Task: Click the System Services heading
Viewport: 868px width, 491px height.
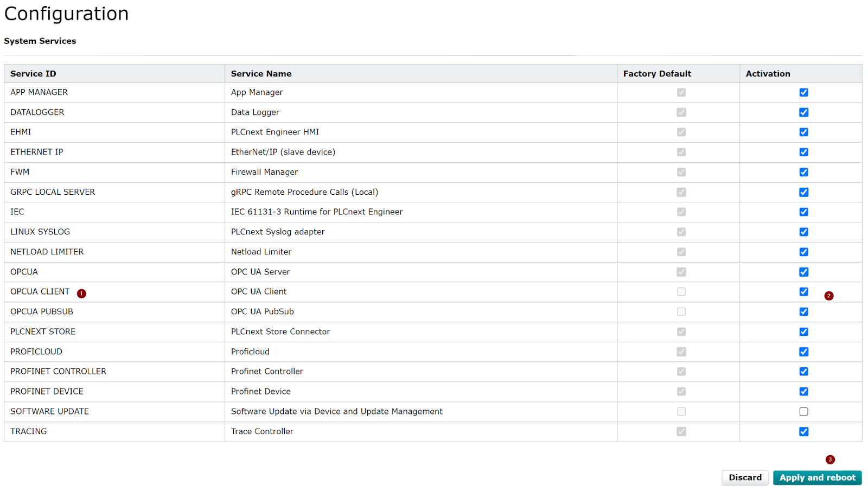Action: pyautogui.click(x=40, y=41)
